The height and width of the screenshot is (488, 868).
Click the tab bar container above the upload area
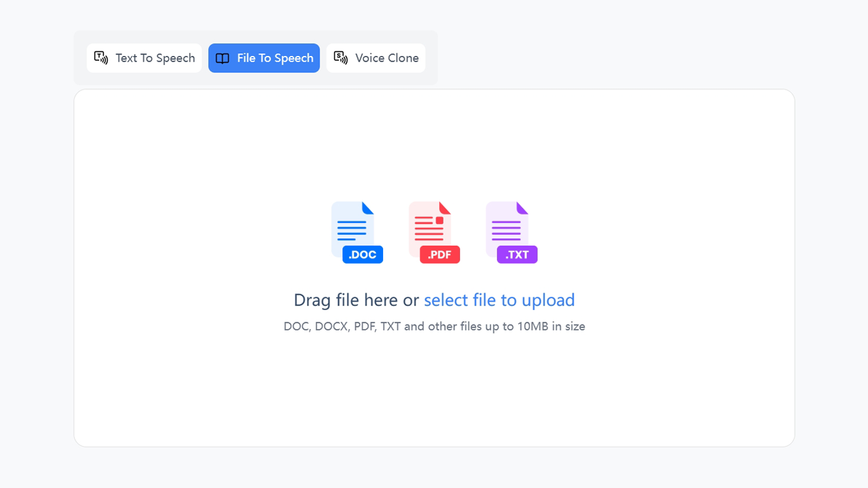click(255, 57)
